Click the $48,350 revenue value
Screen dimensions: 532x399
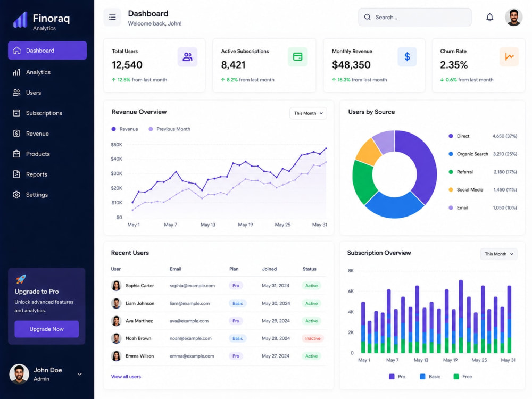coord(351,65)
